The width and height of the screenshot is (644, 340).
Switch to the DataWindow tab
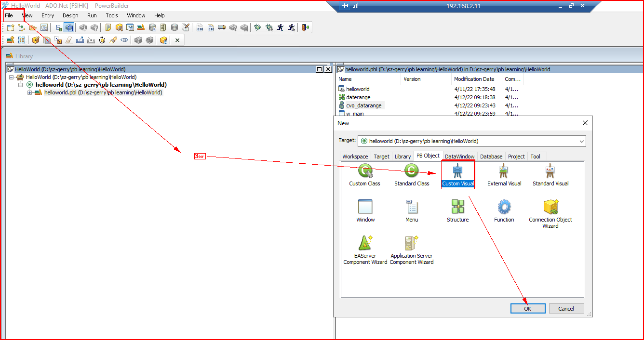point(460,157)
